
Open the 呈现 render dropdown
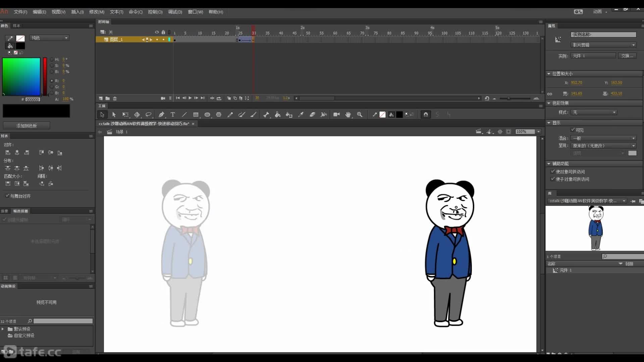(603, 146)
